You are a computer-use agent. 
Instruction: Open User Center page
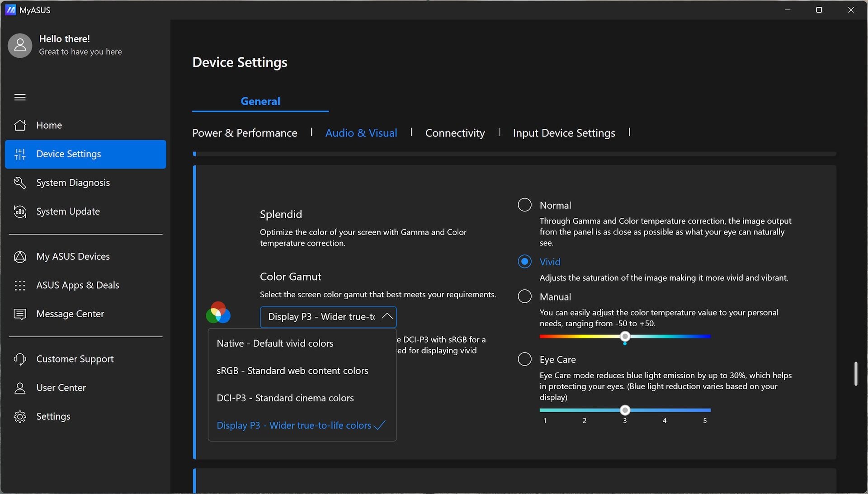pos(85,388)
